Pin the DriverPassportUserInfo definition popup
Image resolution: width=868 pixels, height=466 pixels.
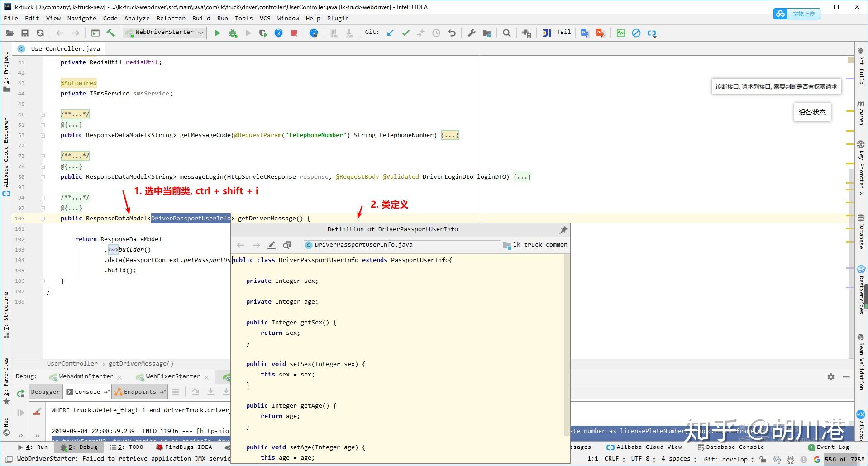563,230
